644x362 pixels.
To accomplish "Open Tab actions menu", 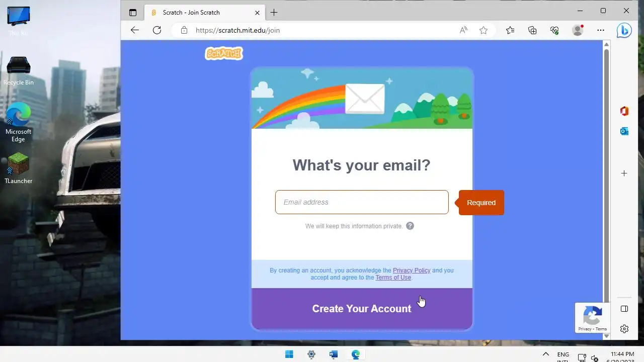I will pos(133,13).
